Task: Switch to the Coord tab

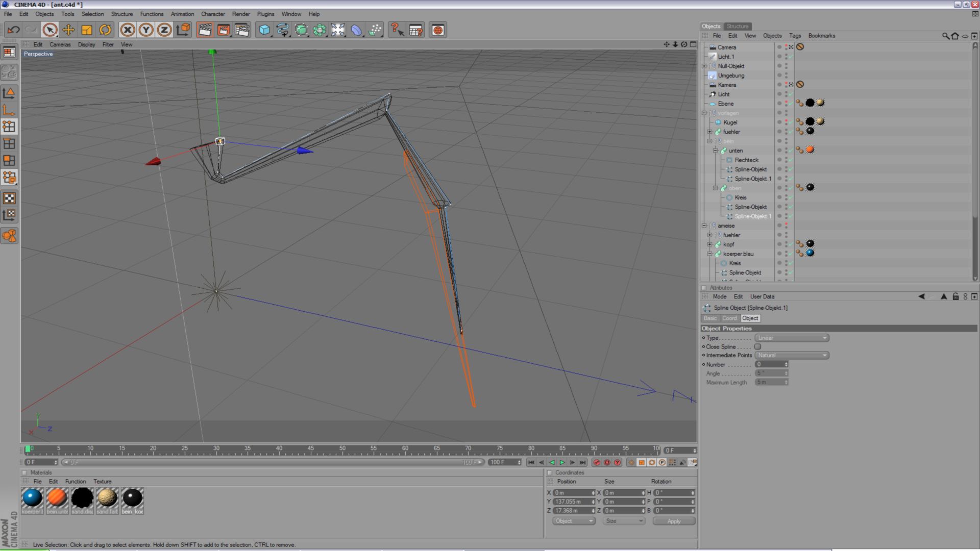Action: (729, 318)
